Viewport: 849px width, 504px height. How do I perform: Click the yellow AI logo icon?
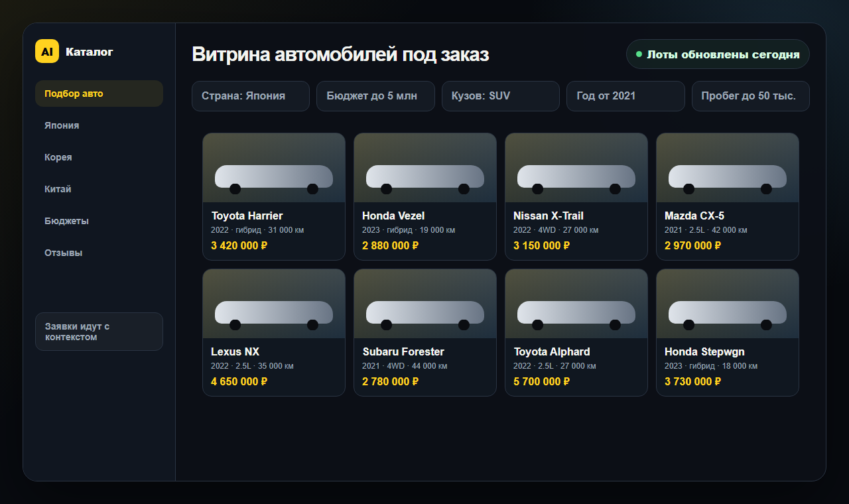[47, 51]
